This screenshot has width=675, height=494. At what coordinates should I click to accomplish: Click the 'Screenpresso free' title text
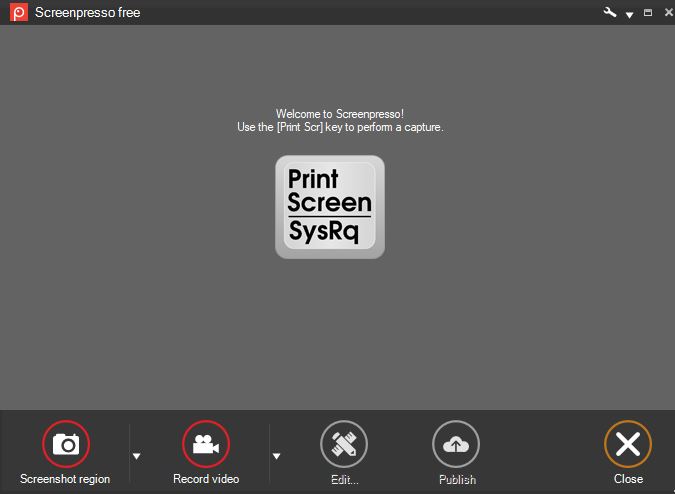(88, 12)
